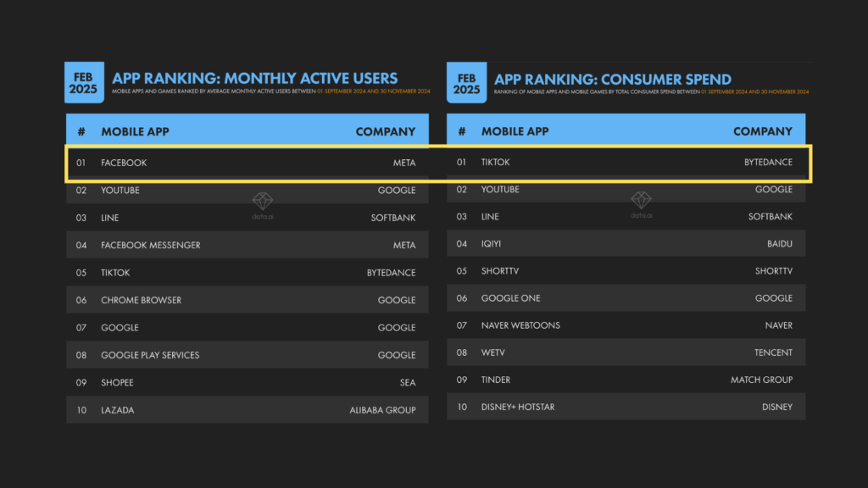Select the Naver Webtoons row

tap(520, 325)
